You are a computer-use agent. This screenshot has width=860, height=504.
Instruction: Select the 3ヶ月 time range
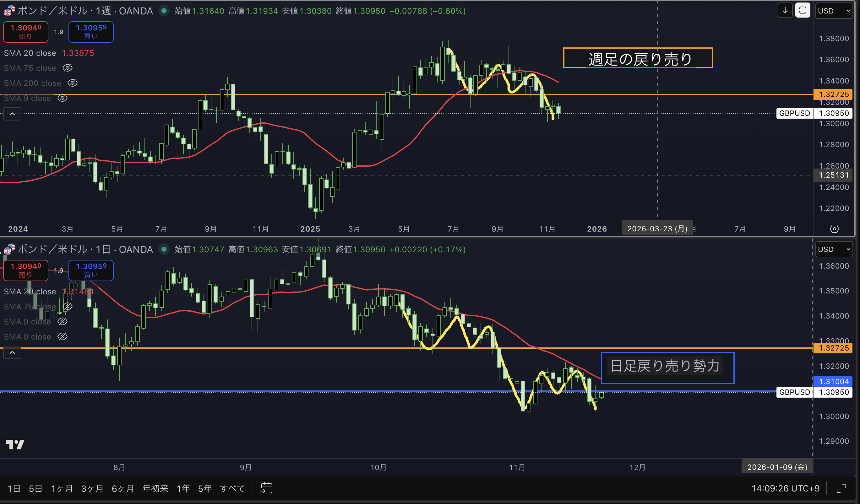[x=92, y=488]
